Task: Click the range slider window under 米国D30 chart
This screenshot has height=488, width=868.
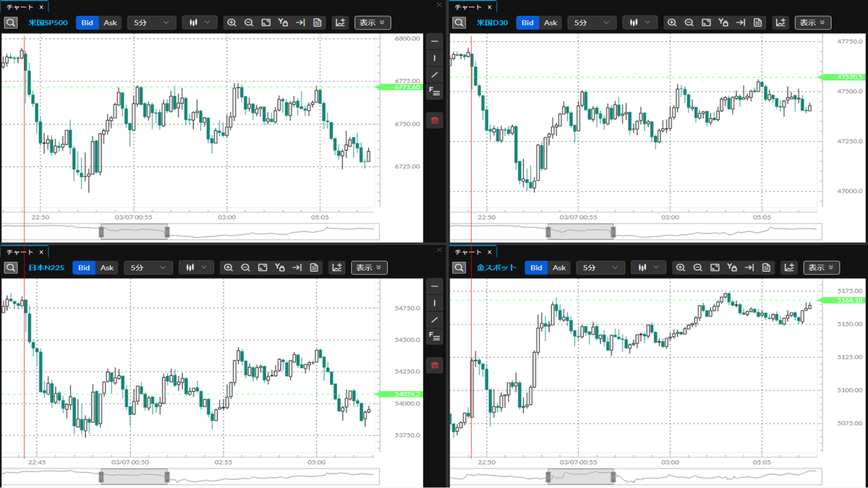Action: [x=581, y=232]
